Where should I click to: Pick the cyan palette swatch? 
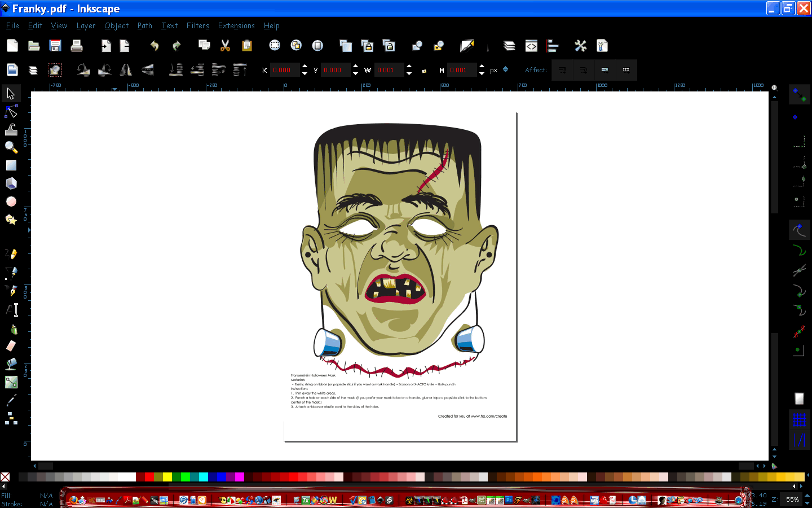click(x=204, y=477)
